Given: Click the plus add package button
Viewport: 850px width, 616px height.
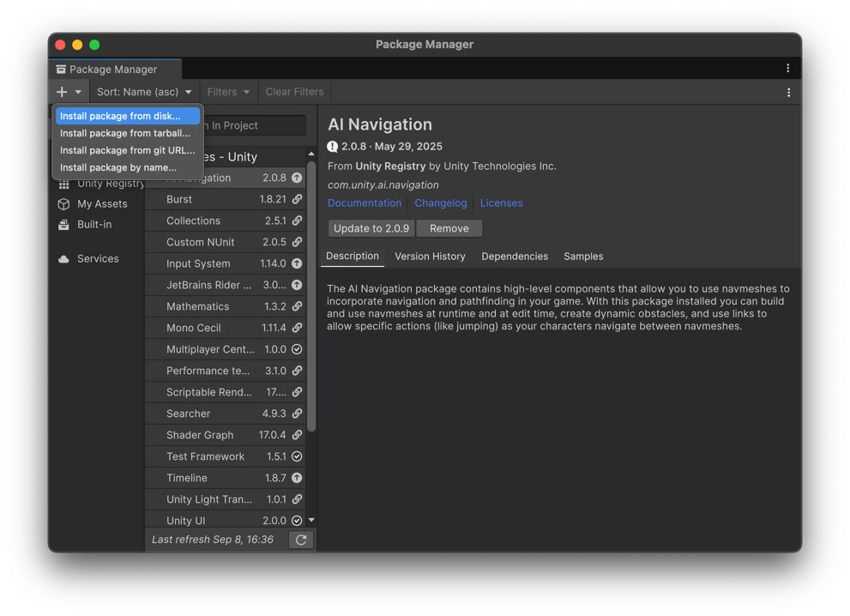Looking at the screenshot, I should pos(63,92).
